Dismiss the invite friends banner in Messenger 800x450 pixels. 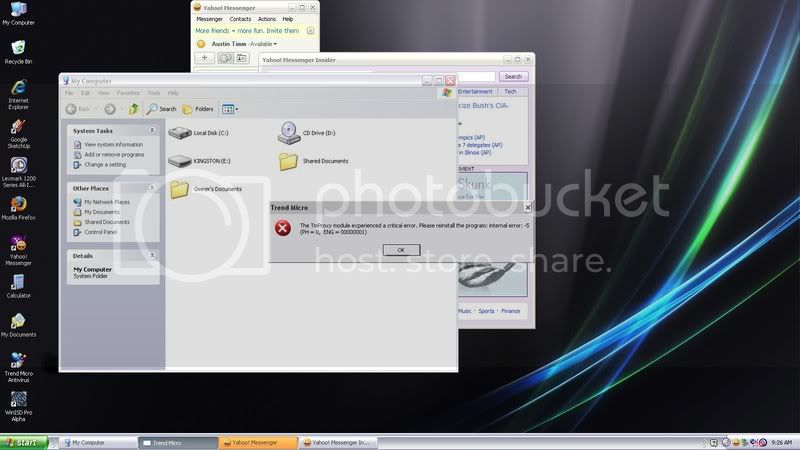(x=310, y=31)
